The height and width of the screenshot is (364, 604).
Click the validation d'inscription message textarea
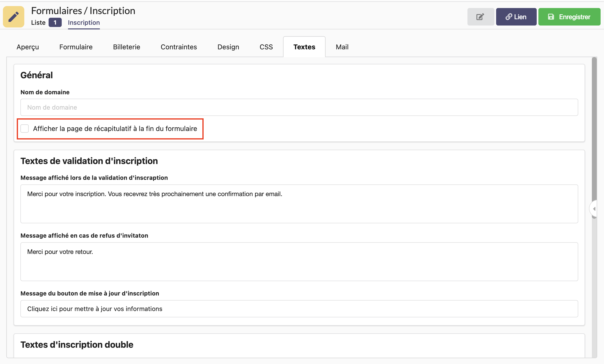[x=299, y=204]
